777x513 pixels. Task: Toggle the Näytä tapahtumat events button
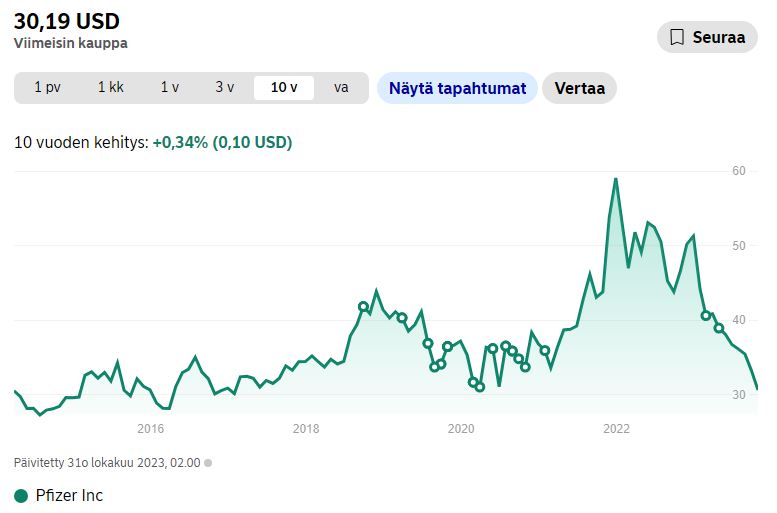click(x=457, y=88)
